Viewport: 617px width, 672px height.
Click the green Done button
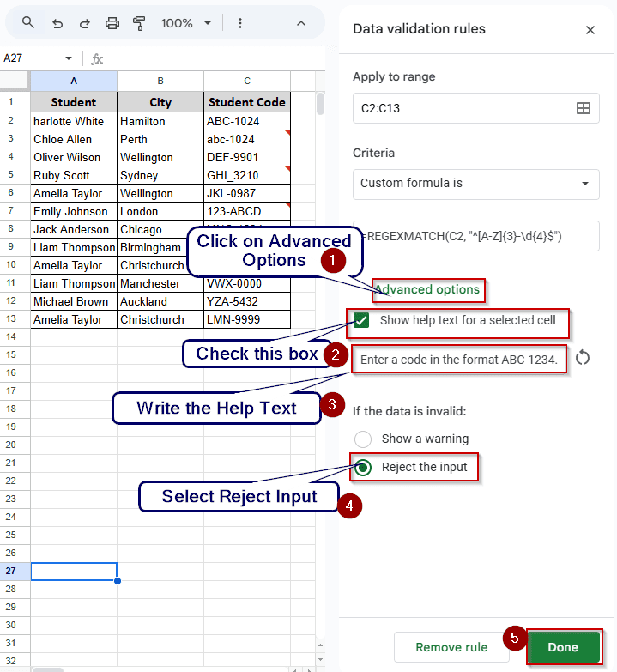coord(563,647)
